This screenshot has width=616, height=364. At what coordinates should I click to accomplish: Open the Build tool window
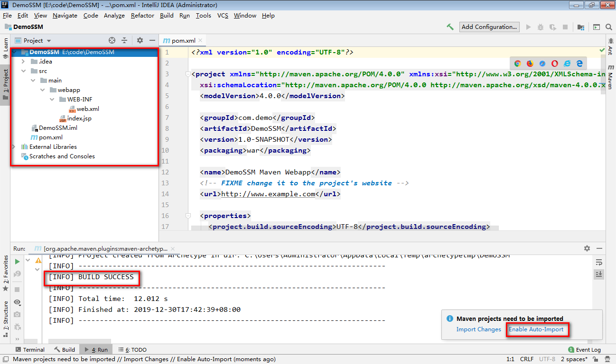coord(65,349)
